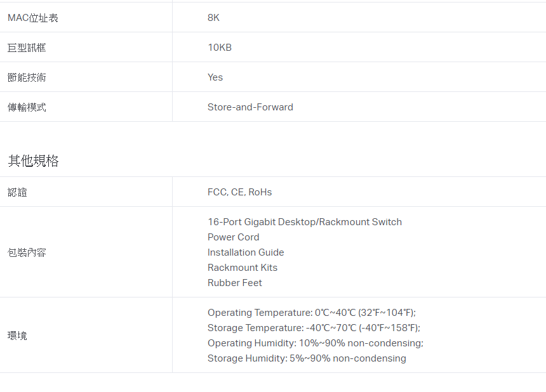Select the Operating Temperature line
The width and height of the screenshot is (546, 392).
[x=312, y=313]
